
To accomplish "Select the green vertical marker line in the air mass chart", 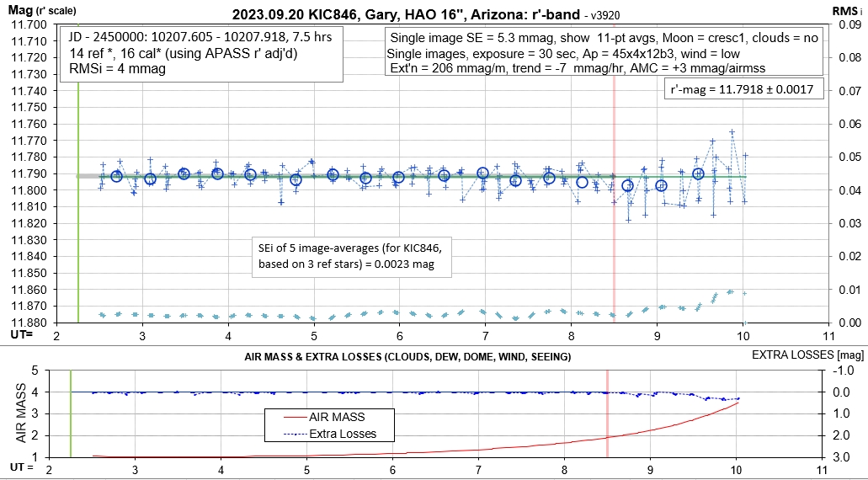I will pos(71,413).
